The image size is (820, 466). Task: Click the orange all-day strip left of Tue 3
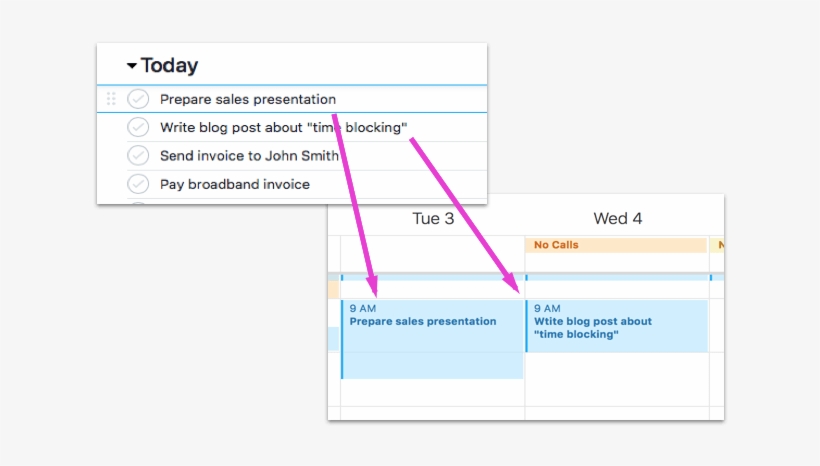tap(333, 289)
